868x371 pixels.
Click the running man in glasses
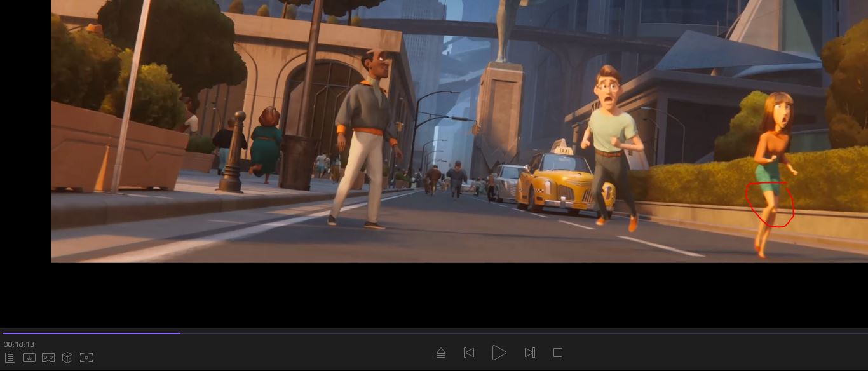[611, 140]
